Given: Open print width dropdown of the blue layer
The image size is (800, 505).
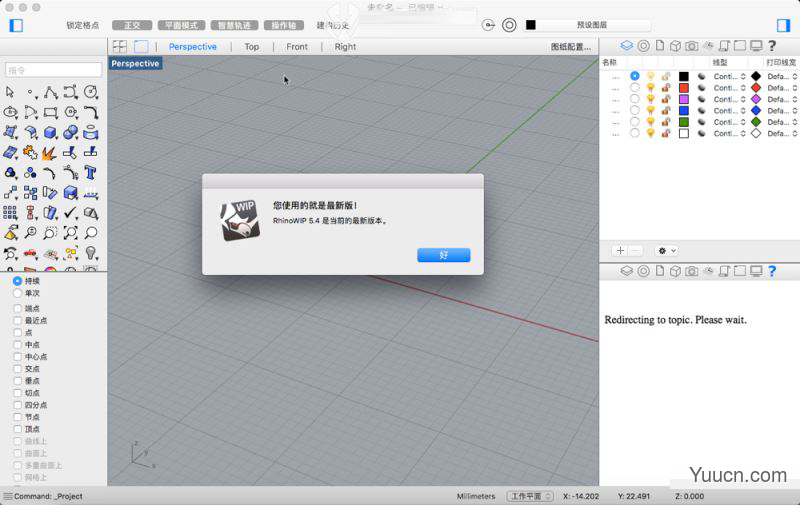Looking at the screenshot, I should point(782,111).
